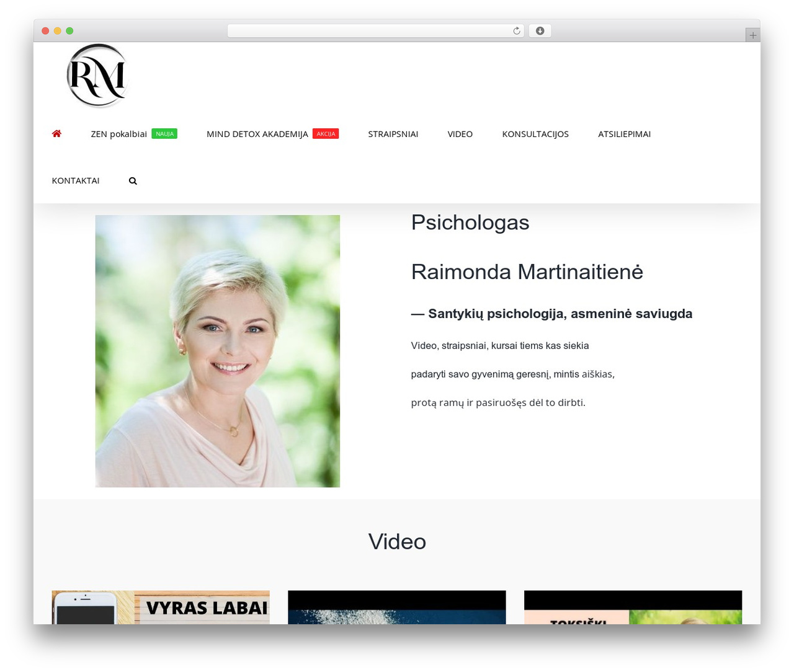Click Raimonda Martinaitienė's portrait photo
This screenshot has height=672, width=794.
[x=217, y=350]
